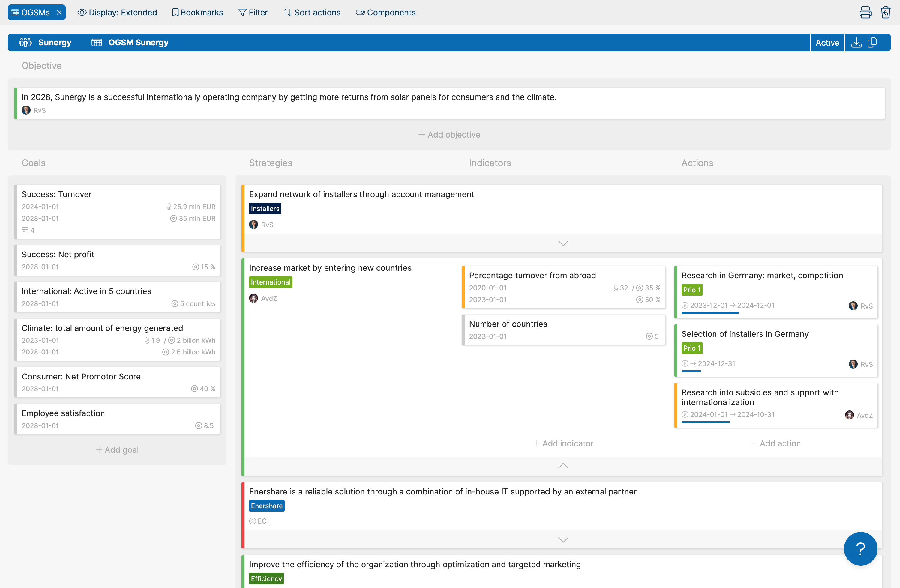Click the download icon in blue header
Screen dimensions: 900x588
(856, 43)
